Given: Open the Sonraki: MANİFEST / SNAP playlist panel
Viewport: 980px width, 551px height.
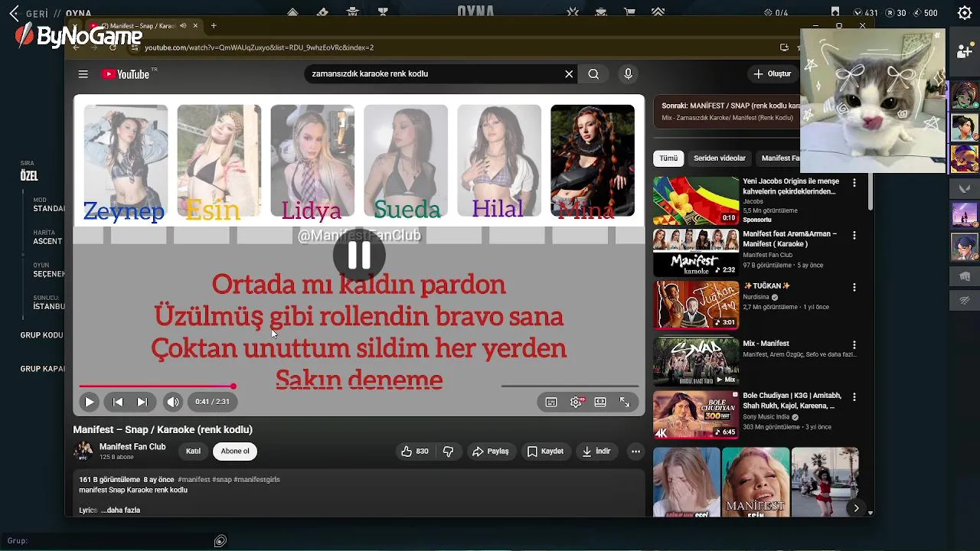Looking at the screenshot, I should point(727,112).
